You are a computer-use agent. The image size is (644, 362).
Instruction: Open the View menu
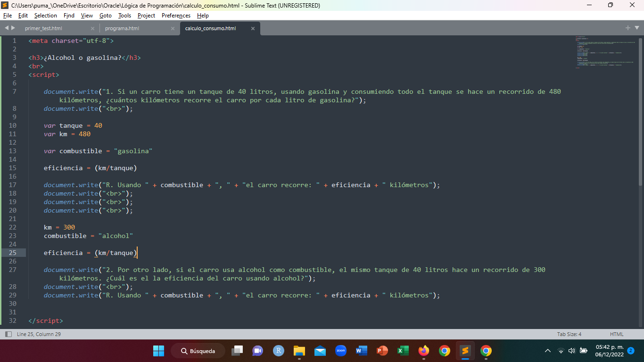click(x=87, y=16)
